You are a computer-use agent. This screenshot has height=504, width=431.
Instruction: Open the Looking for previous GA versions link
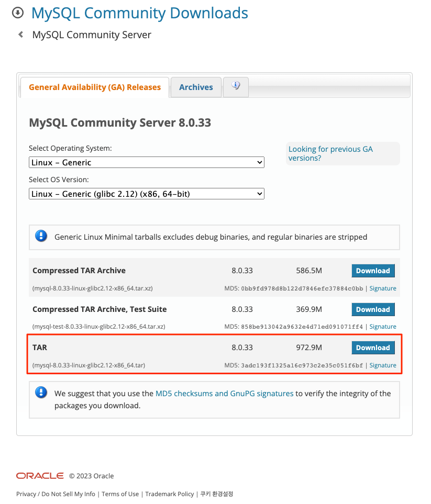(330, 153)
